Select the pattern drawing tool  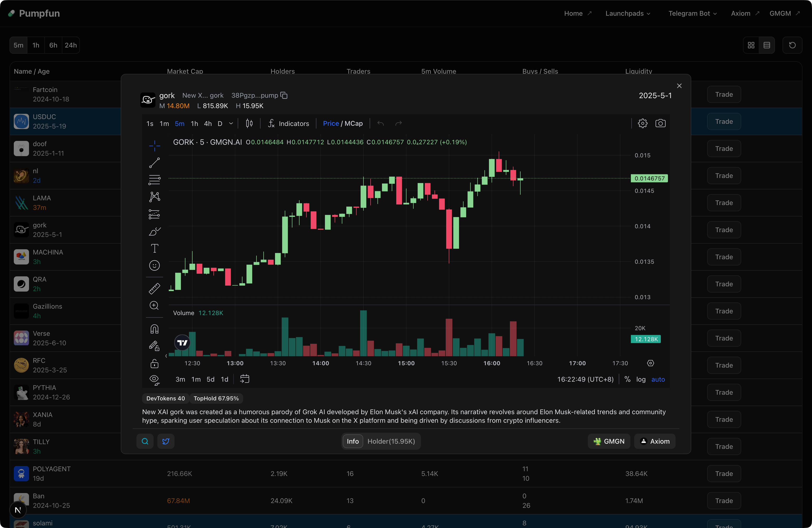154,197
